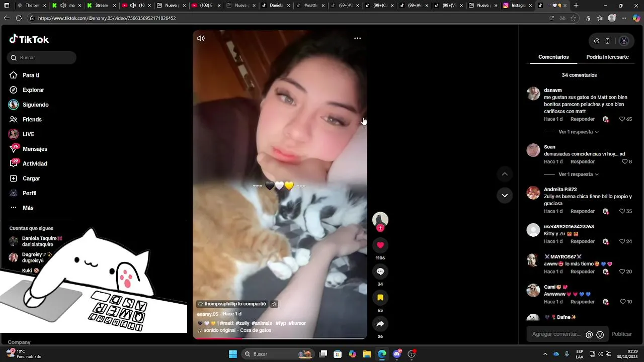The width and height of the screenshot is (644, 362).
Task: Like the video with the heart button
Action: point(380,245)
